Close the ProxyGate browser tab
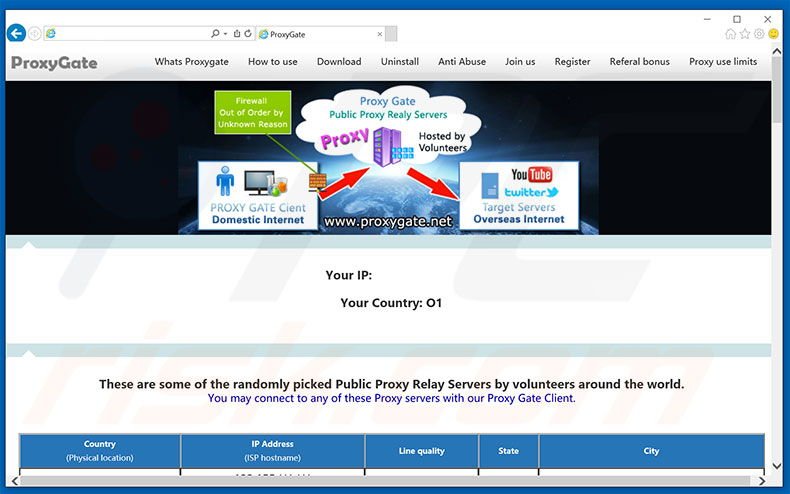The image size is (790, 494). point(379,34)
